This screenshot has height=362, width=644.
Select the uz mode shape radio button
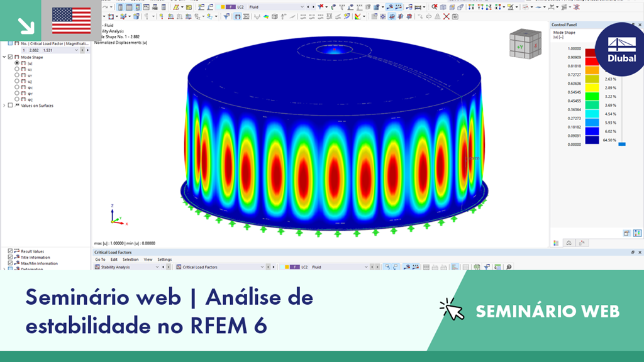[x=17, y=81]
